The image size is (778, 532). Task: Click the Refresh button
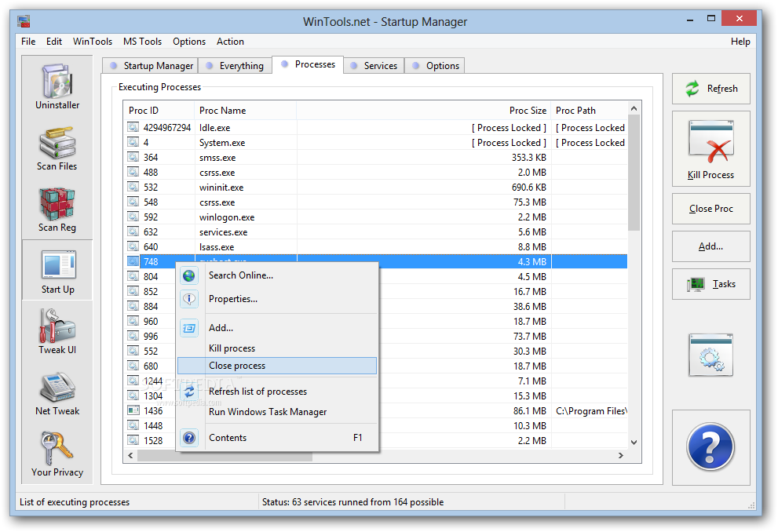710,89
